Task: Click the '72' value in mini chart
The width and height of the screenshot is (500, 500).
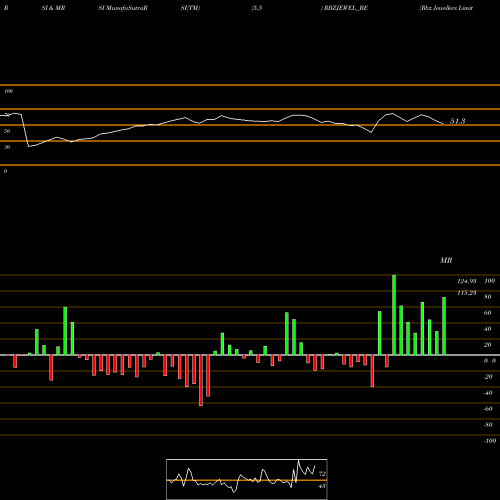Action: coord(322,474)
